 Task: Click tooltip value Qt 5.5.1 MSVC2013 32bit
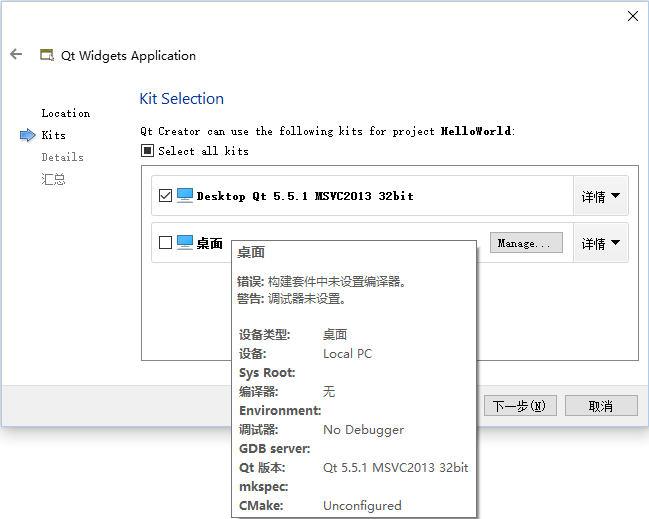point(395,468)
